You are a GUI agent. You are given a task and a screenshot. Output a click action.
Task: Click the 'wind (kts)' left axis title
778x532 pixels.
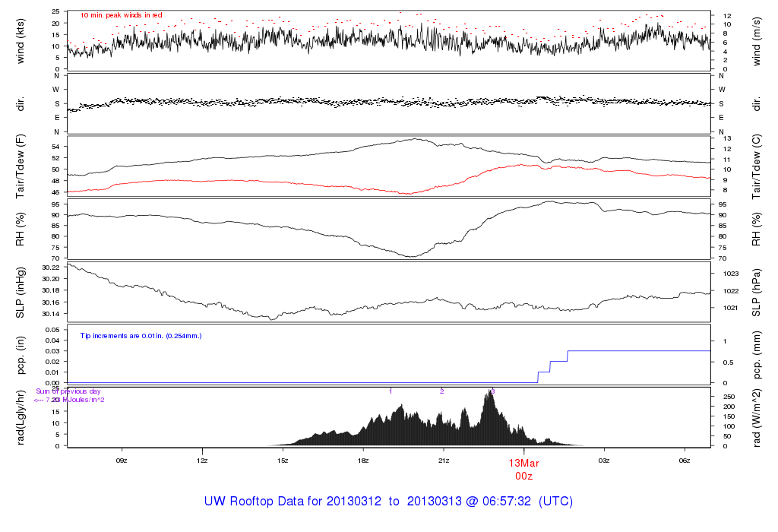click(21, 40)
